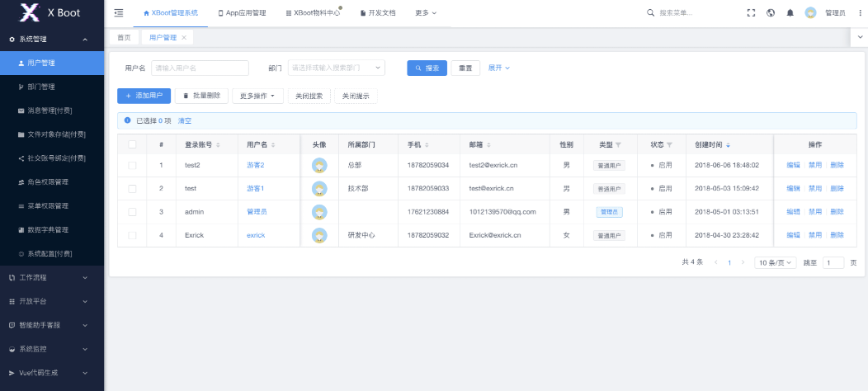868x391 pixels.
Task: Focus the 跳至 page number input
Action: pyautogui.click(x=833, y=262)
